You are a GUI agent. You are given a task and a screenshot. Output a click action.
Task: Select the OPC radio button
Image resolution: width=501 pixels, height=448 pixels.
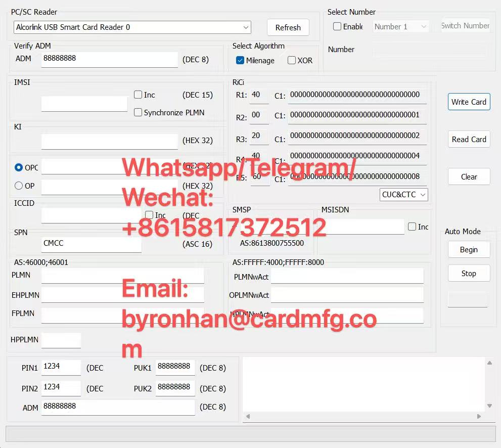pyautogui.click(x=19, y=167)
